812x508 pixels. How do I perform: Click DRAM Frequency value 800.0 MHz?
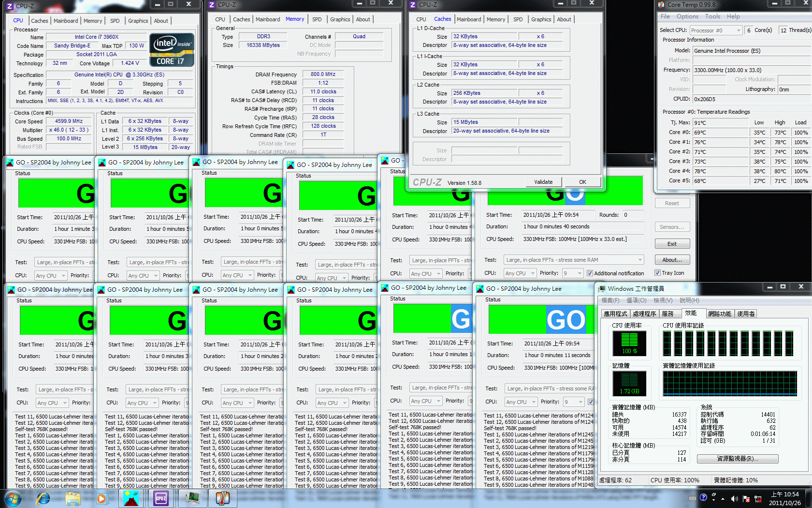[x=323, y=74]
